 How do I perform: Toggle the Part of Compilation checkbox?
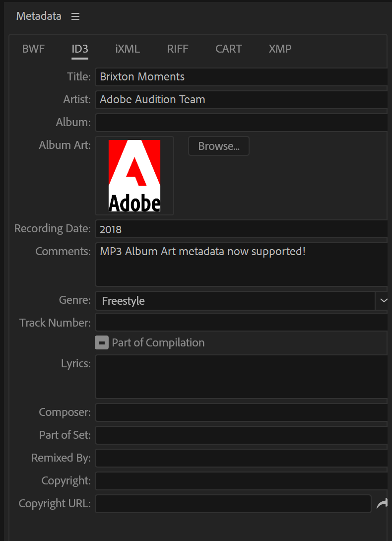(102, 342)
